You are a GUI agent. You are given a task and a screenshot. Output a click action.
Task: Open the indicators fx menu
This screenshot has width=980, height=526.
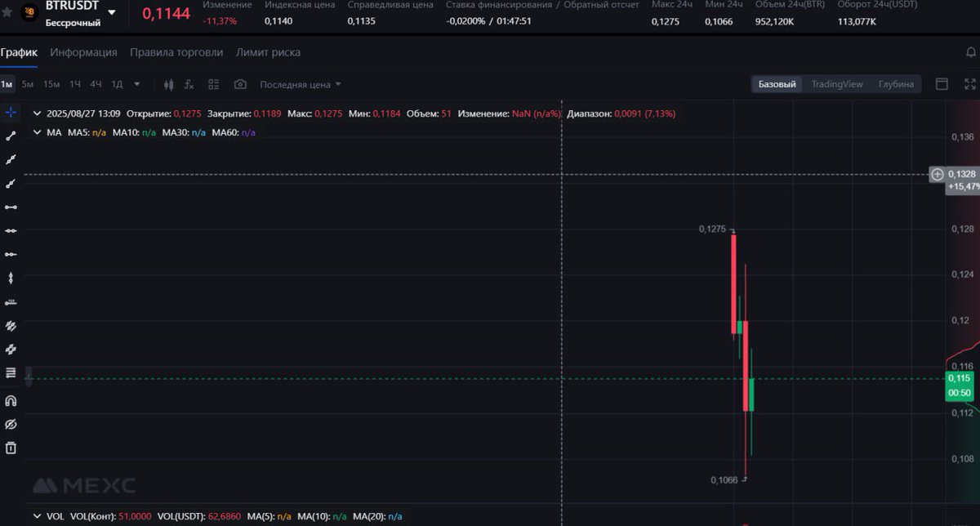pos(189,83)
